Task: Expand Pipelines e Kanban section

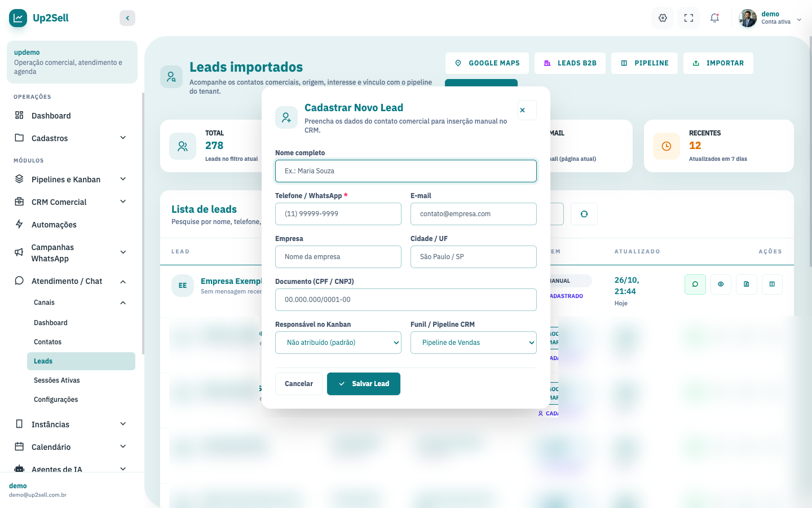Action: (x=72, y=179)
